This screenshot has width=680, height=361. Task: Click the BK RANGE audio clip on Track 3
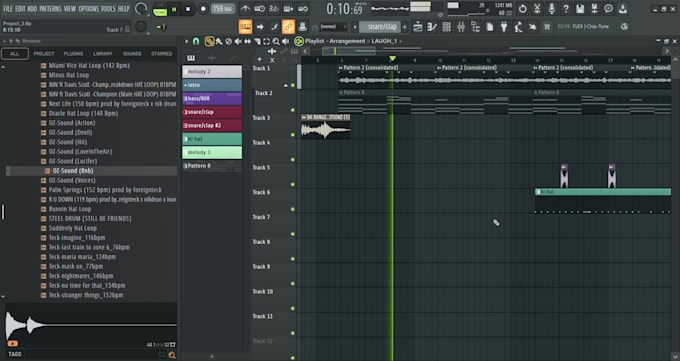point(325,127)
